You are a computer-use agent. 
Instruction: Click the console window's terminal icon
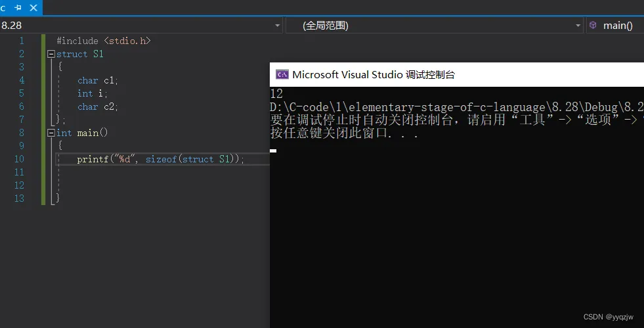pyautogui.click(x=282, y=74)
